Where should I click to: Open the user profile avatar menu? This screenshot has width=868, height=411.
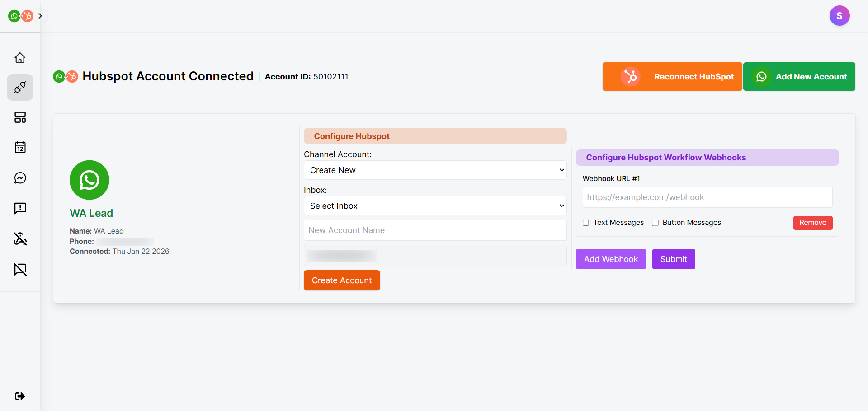click(839, 16)
